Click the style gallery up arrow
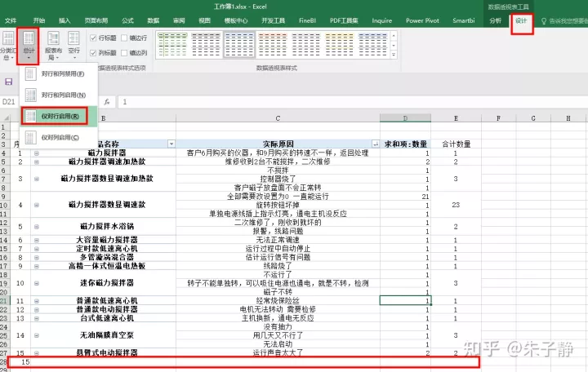 (394, 36)
